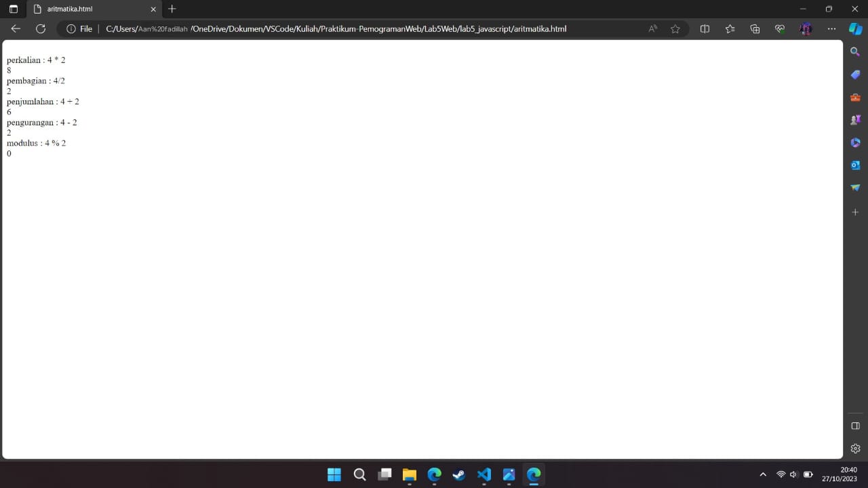Open a new browser tab
Screen dimensions: 868x488
pos(172,9)
